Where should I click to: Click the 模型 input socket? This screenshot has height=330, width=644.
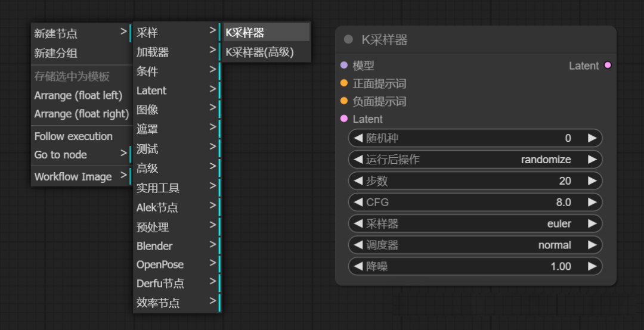(344, 65)
